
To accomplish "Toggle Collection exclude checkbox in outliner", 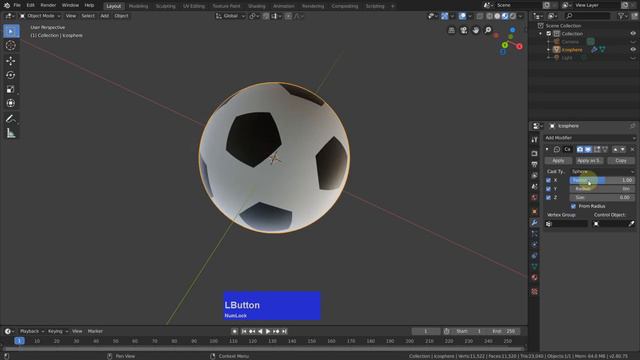I will pyautogui.click(x=549, y=34).
